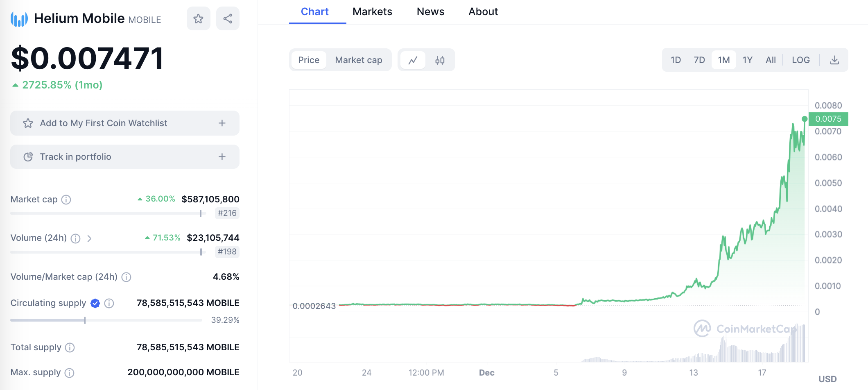The image size is (868, 390).
Task: Click the volume rank slider bar
Action: pos(108,252)
